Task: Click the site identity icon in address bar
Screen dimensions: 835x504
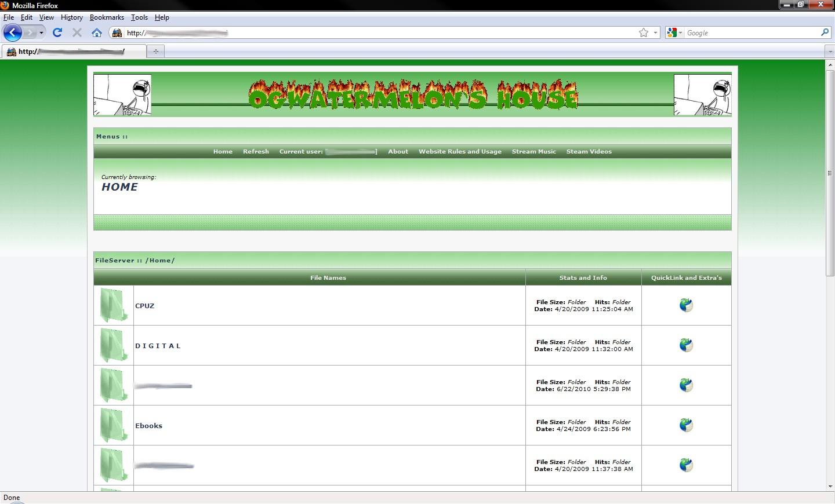Action: click(117, 32)
